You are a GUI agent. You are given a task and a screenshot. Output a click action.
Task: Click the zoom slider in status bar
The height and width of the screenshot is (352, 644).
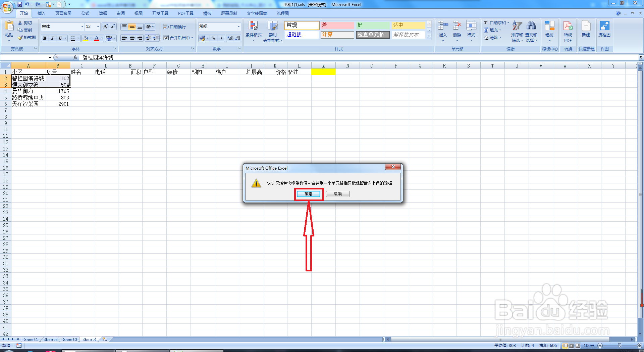[620, 346]
